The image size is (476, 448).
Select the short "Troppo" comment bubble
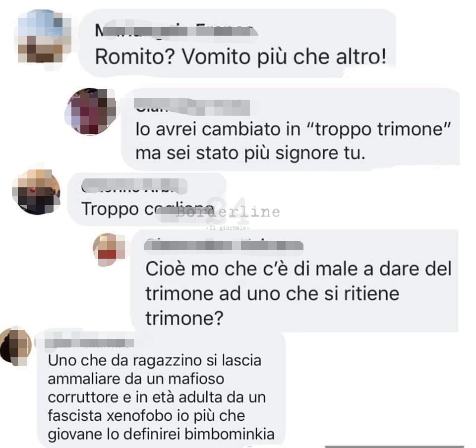pos(147,199)
